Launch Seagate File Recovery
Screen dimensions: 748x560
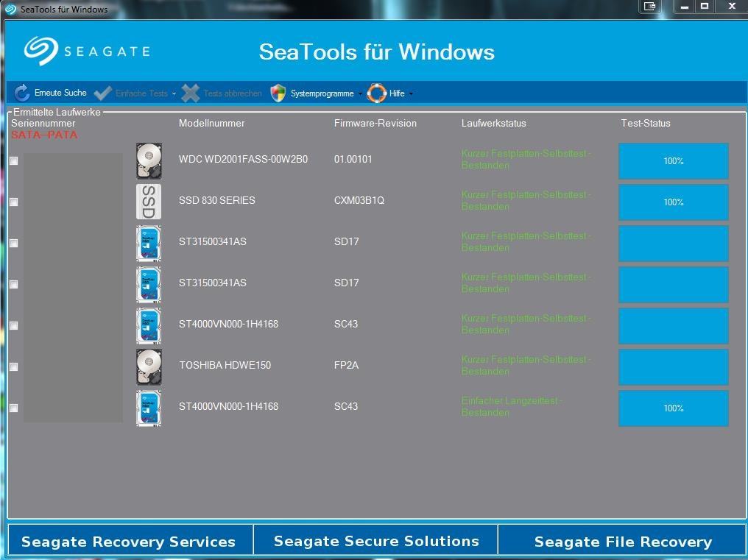tap(623, 541)
